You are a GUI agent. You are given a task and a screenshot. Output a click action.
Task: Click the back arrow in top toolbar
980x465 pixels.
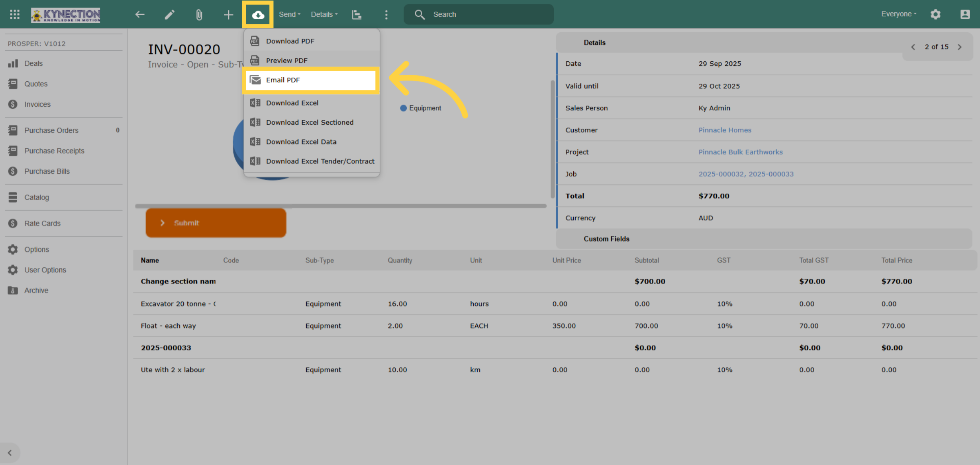coord(140,15)
